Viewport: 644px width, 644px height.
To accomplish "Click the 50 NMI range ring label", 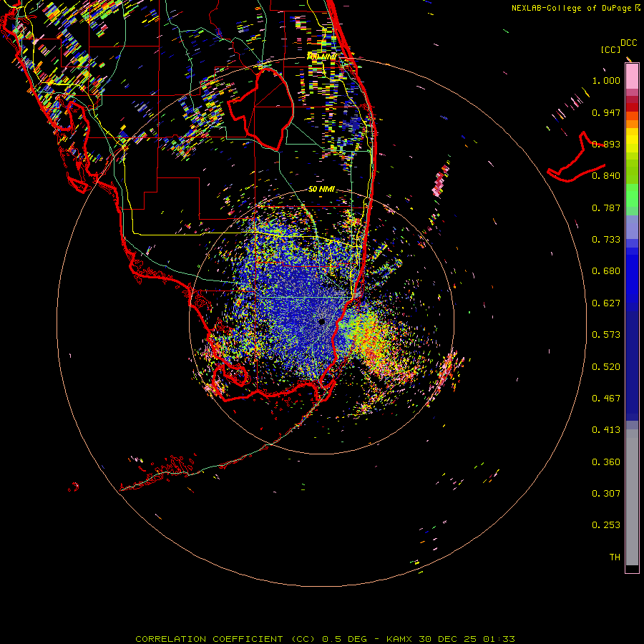I will [321, 189].
